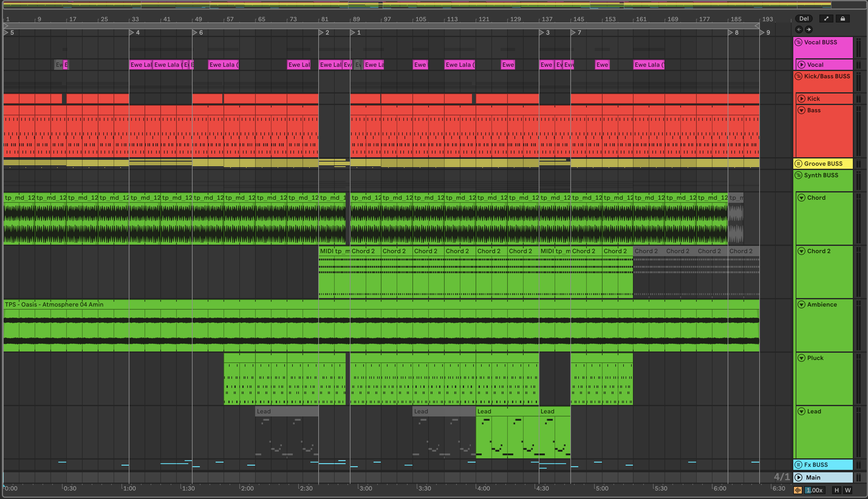Collapse the Bass track
Viewport: 868px width, 499px height.
coord(801,110)
